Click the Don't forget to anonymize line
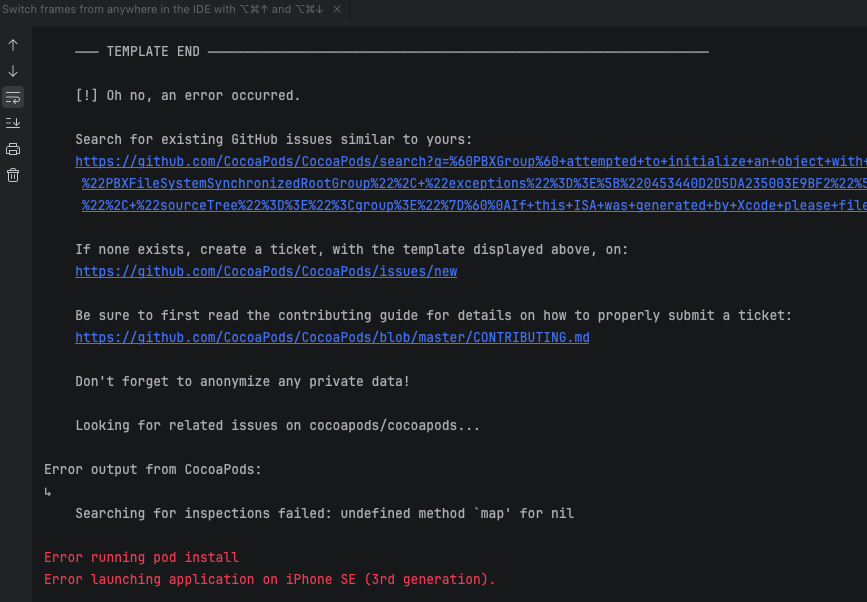This screenshot has width=867, height=602. [x=242, y=381]
